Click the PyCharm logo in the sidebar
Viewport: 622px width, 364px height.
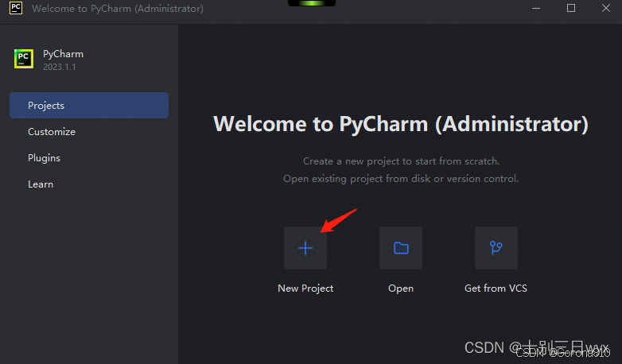click(24, 59)
